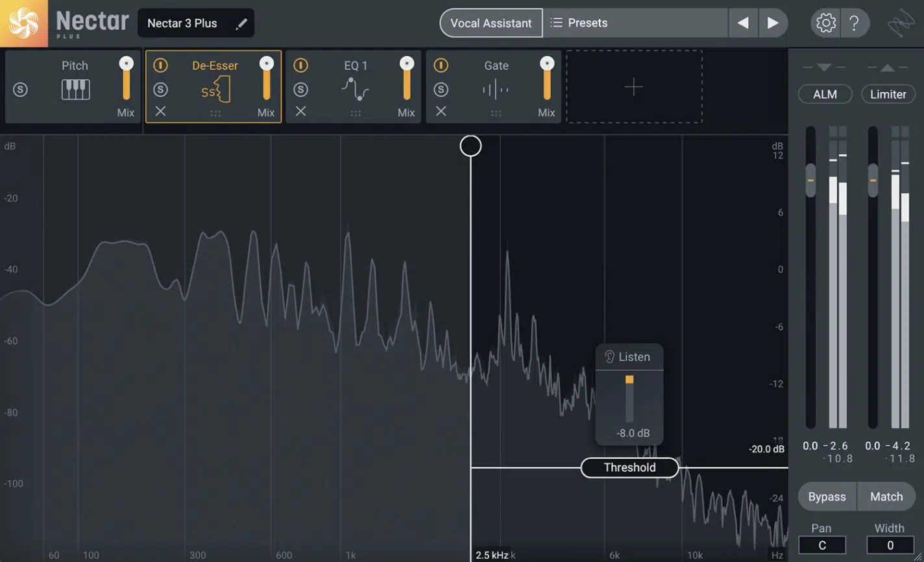Open settings gear icon
The height and width of the screenshot is (562, 924).
pyautogui.click(x=825, y=23)
